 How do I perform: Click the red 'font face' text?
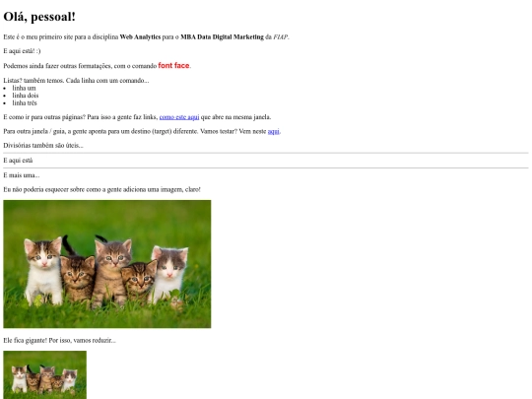coord(173,65)
